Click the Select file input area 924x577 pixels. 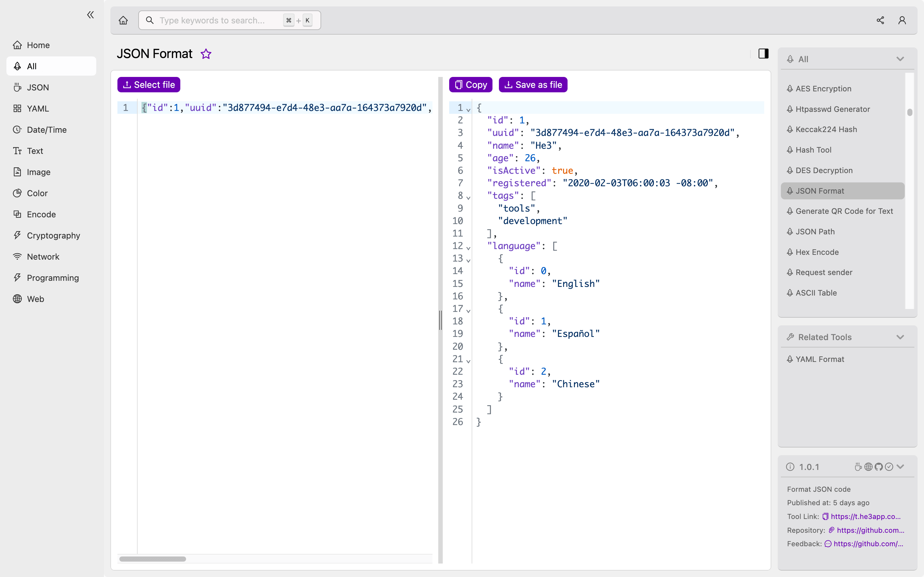click(x=148, y=84)
